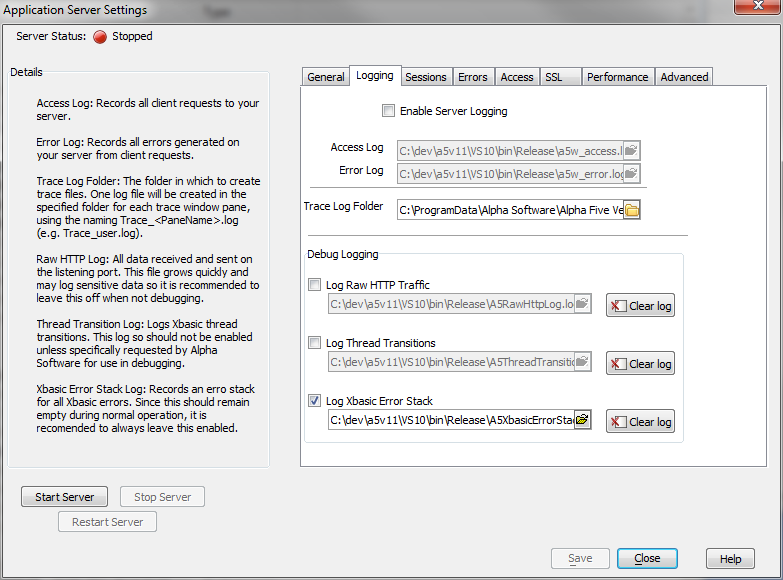Click the Thread Transitions log path field
Screen dimensions: 783x580
click(x=451, y=361)
